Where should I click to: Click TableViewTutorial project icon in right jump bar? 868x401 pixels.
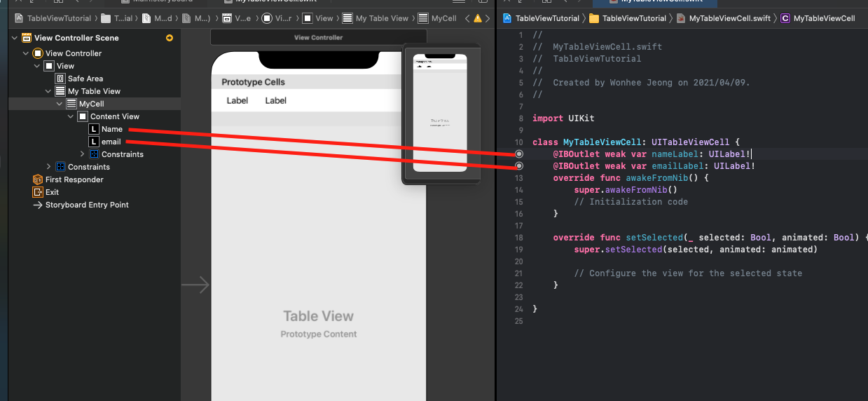[508, 18]
